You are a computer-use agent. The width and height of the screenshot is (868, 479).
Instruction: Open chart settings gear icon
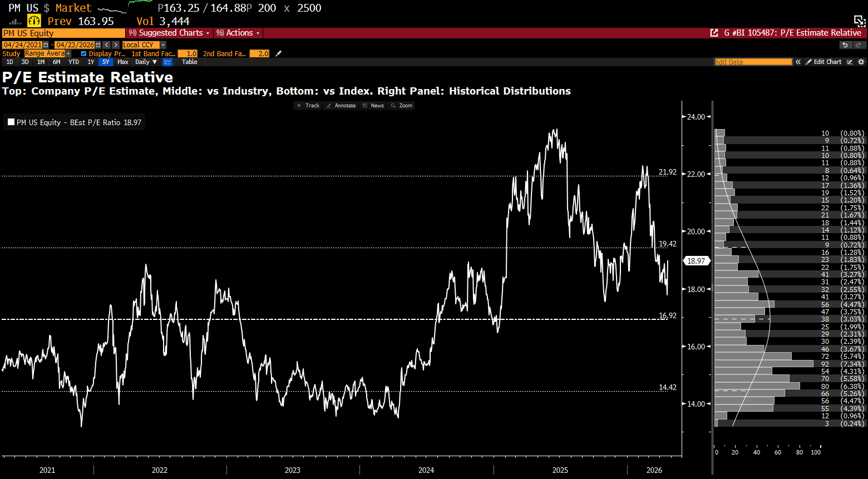click(861, 62)
